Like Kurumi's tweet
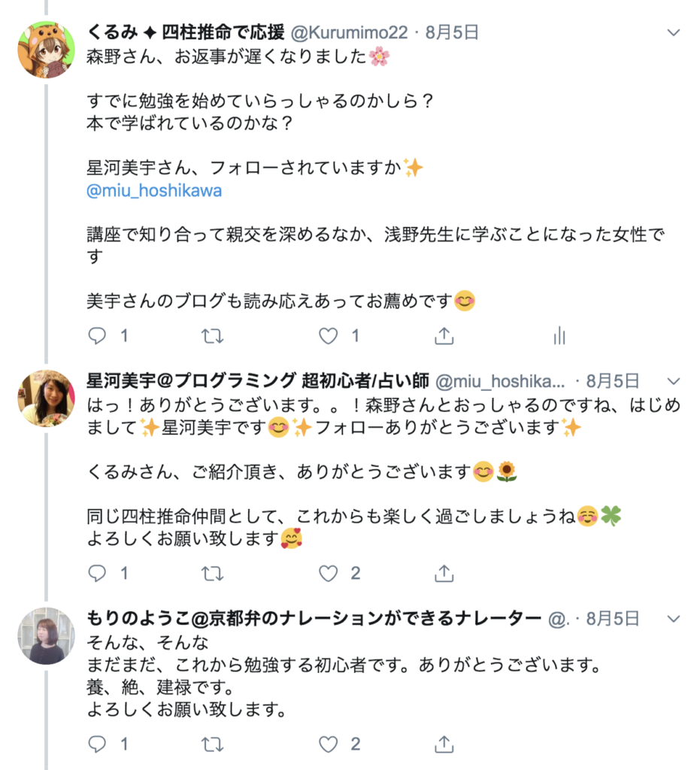Screen dimensions: 700x770 pyautogui.click(x=329, y=336)
